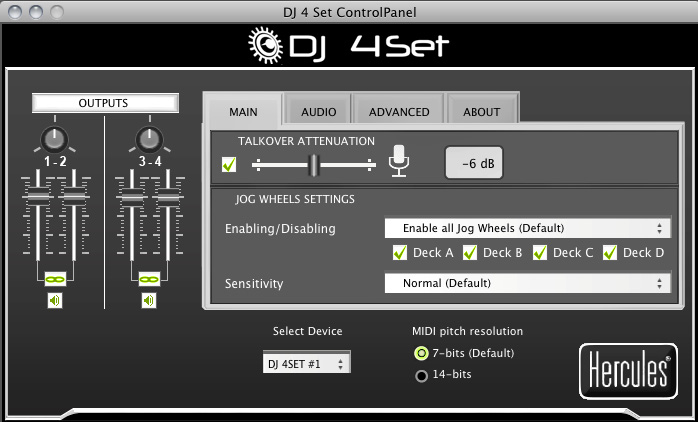This screenshot has width=698, height=422.
Task: Click the right fader of outputs 1-2
Action: click(74, 196)
